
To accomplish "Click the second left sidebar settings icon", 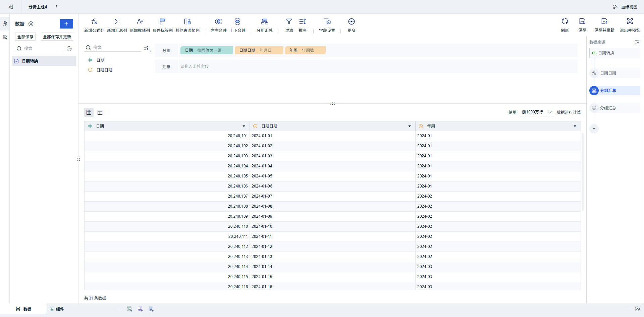I will click(5, 37).
